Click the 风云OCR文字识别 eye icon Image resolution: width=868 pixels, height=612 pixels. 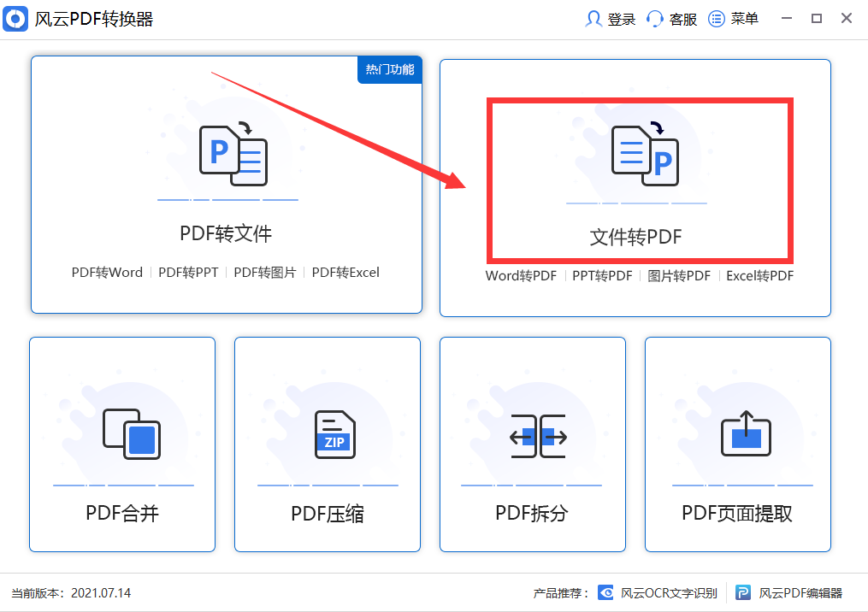(x=605, y=592)
